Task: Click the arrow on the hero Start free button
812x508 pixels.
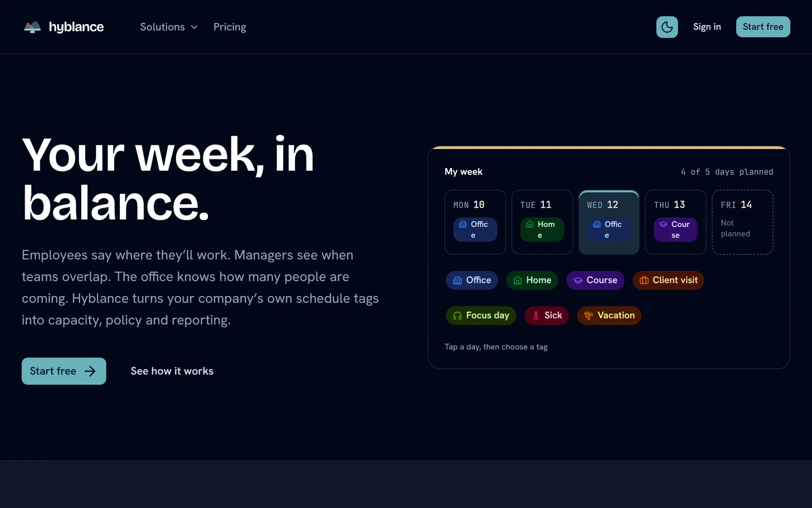Action: 90,371
